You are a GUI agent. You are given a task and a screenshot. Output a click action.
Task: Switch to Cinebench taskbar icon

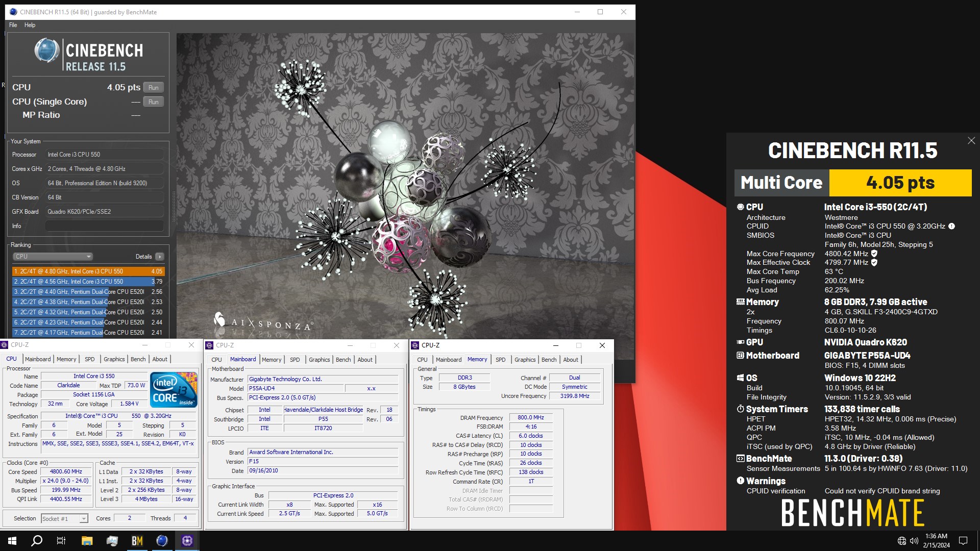coord(162,541)
